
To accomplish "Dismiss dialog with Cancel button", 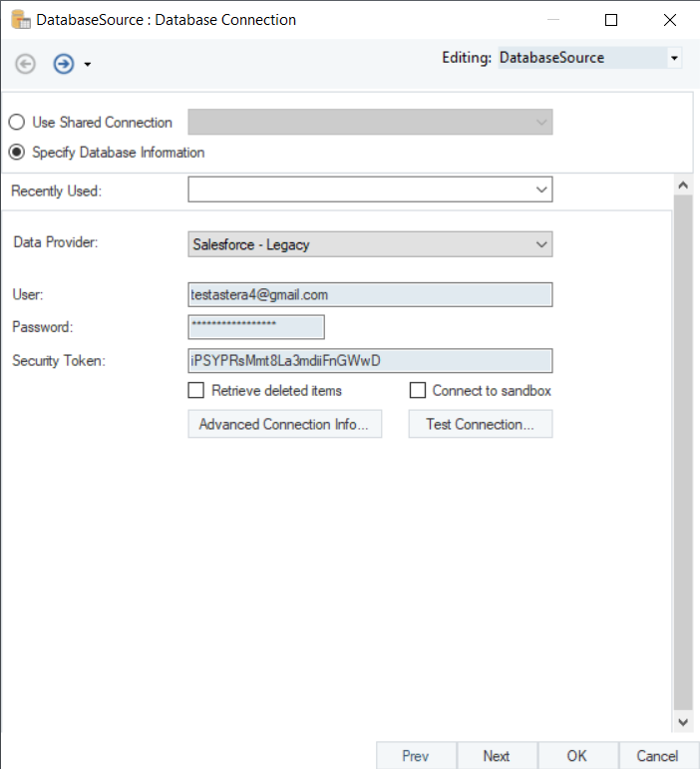I will (658, 756).
